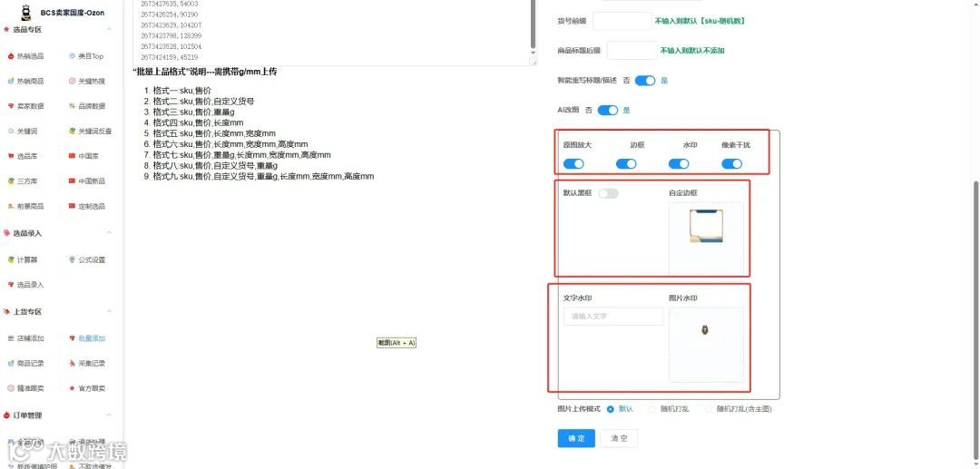
Task: Click the SKU line 2673424159,45219
Action: tap(170, 57)
